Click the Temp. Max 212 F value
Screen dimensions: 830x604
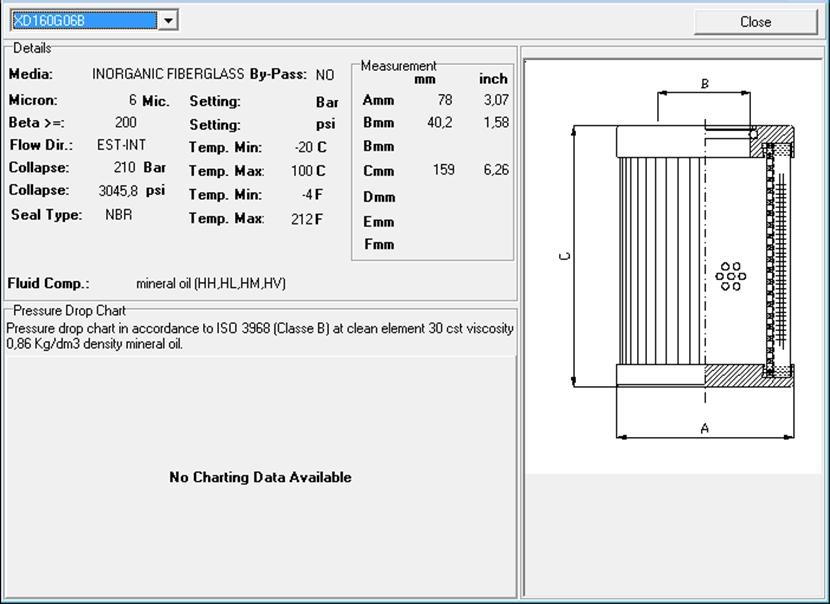302,219
